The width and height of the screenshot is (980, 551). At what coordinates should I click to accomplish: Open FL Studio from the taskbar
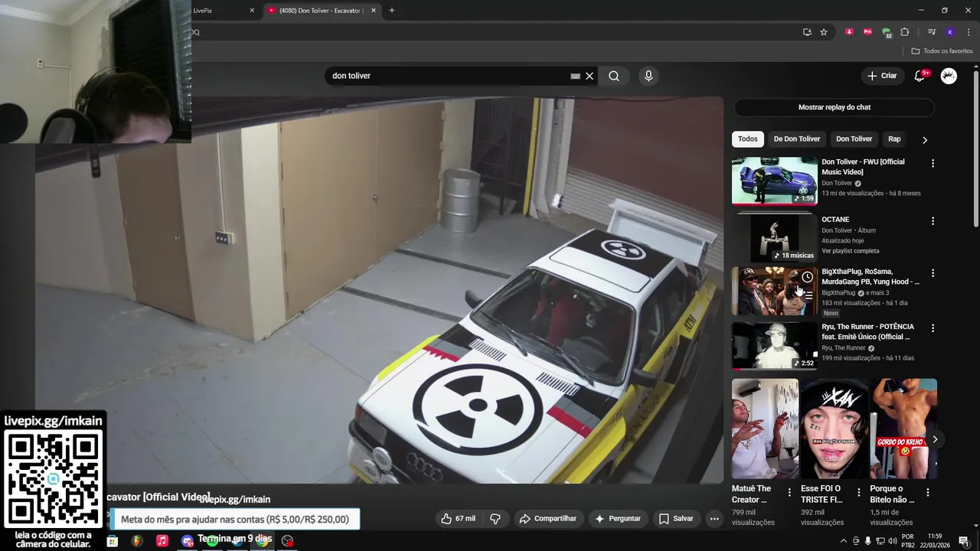(x=137, y=541)
